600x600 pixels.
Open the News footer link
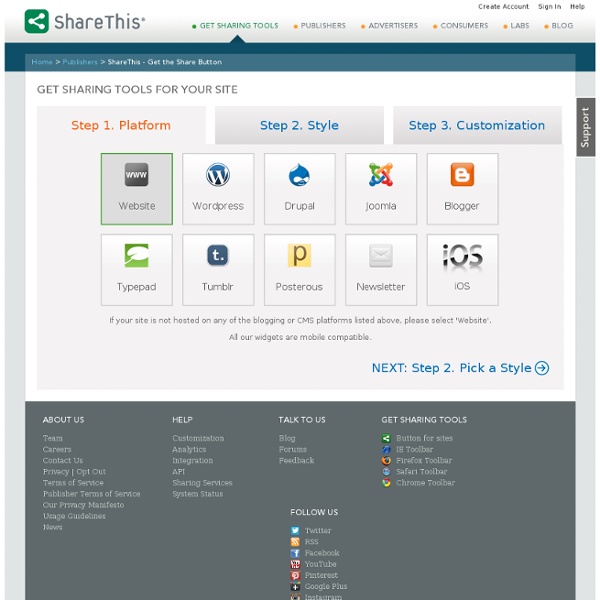pyautogui.click(x=52, y=527)
